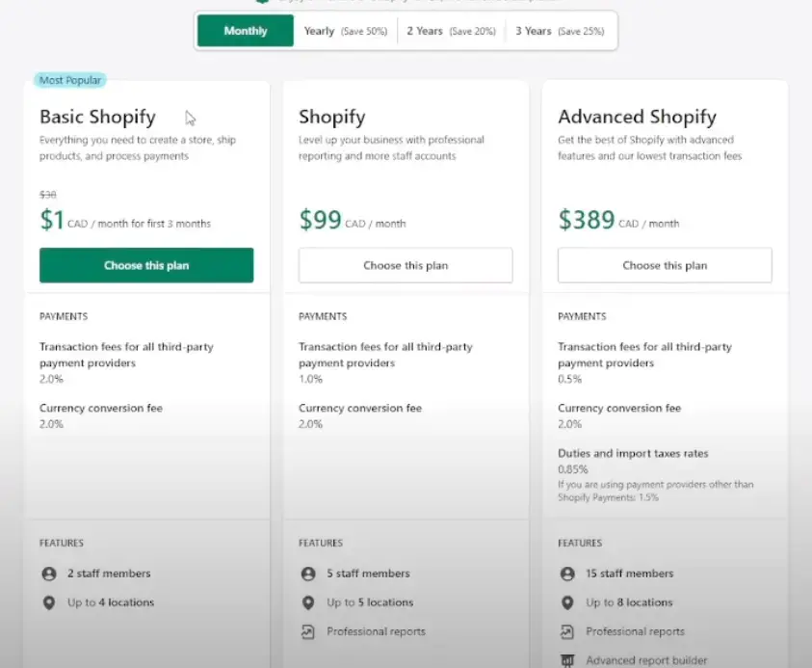Choose the $99 Shopify plan
812x668 pixels.
click(x=406, y=265)
